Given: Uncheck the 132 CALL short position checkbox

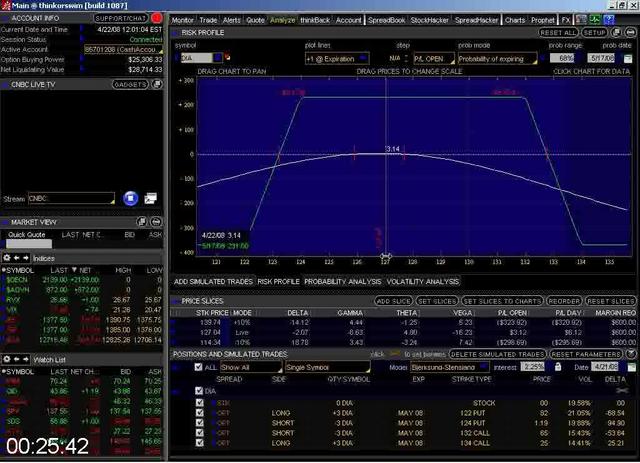Looking at the screenshot, I should click(x=200, y=433).
